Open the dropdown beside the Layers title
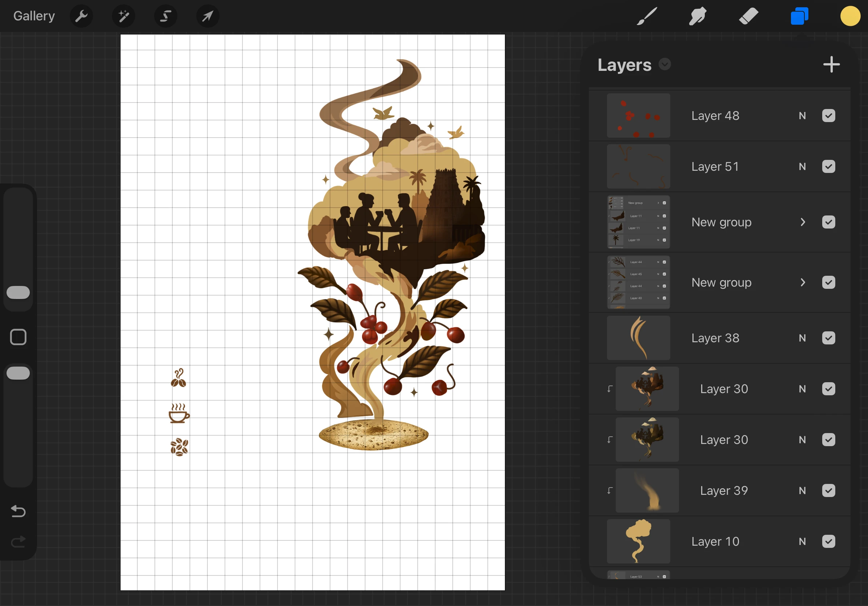This screenshot has width=868, height=606. pos(664,64)
